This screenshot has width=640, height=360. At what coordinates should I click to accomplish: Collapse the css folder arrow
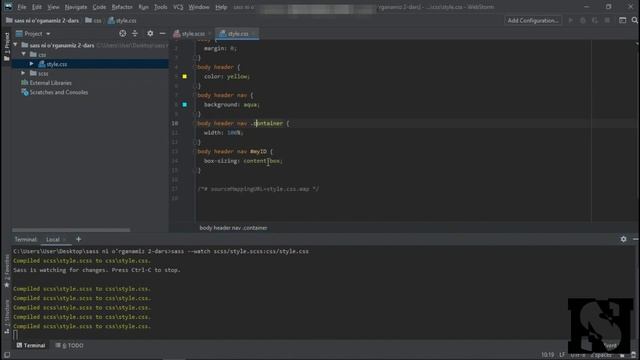tap(23, 54)
